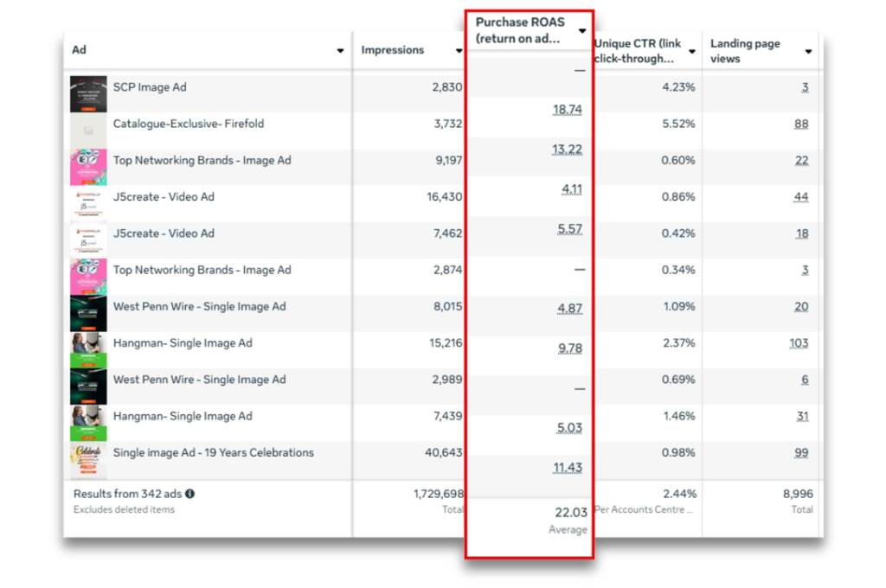Click the 11.43 Purchase ROAS value
Viewport: 886px width, 588px height.
[x=567, y=468]
